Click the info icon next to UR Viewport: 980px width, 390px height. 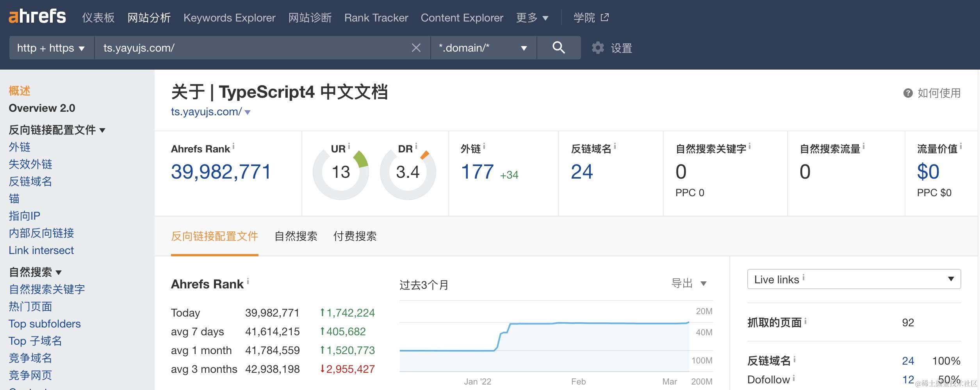349,146
